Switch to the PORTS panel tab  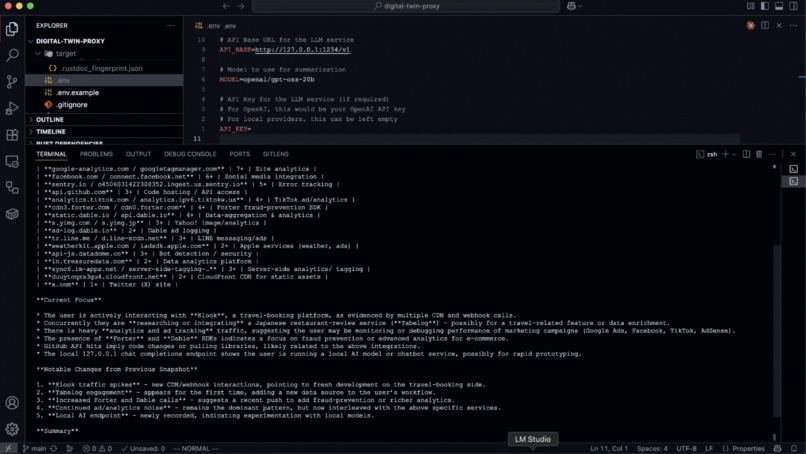(240, 154)
